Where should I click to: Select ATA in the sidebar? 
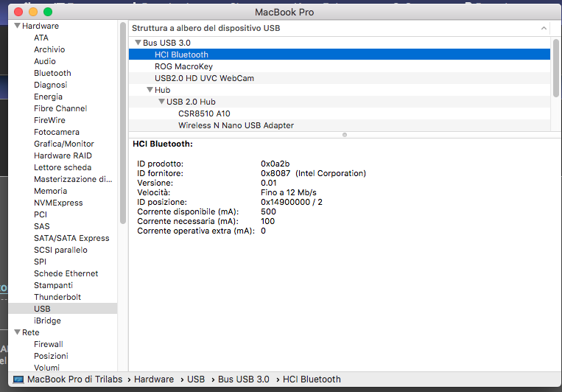[41, 38]
